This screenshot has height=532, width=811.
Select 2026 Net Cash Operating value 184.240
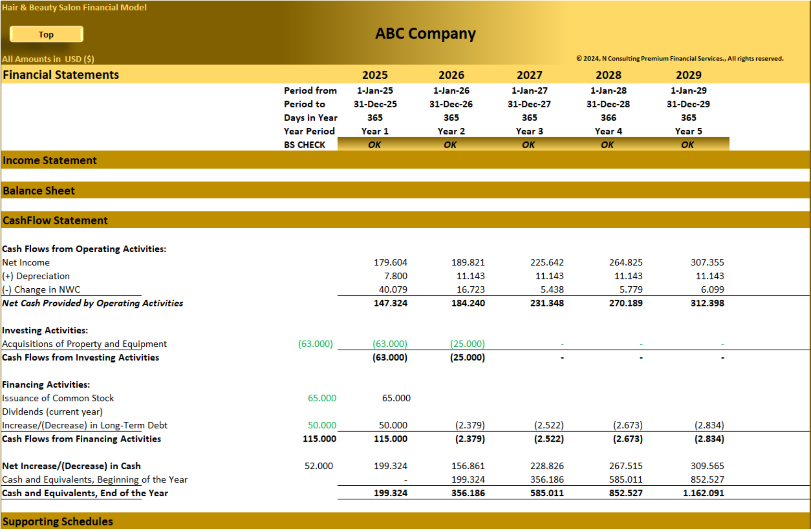click(x=468, y=303)
